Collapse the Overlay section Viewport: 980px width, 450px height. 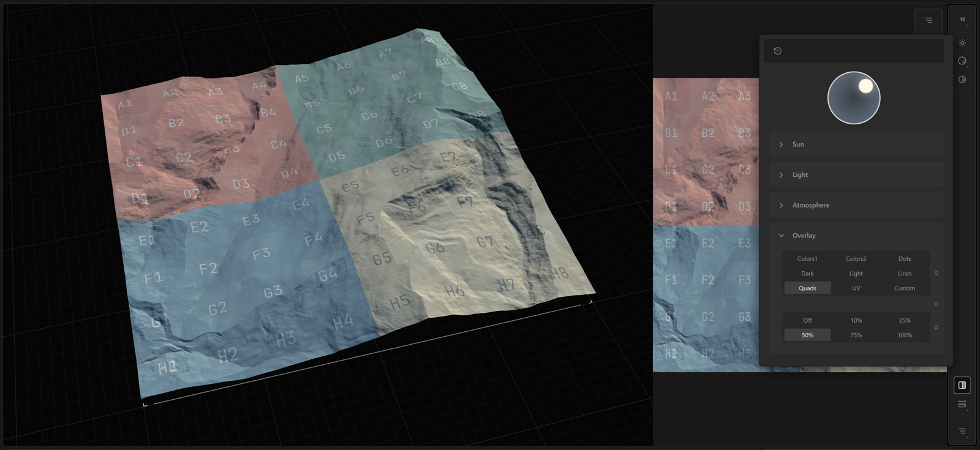pyautogui.click(x=804, y=235)
